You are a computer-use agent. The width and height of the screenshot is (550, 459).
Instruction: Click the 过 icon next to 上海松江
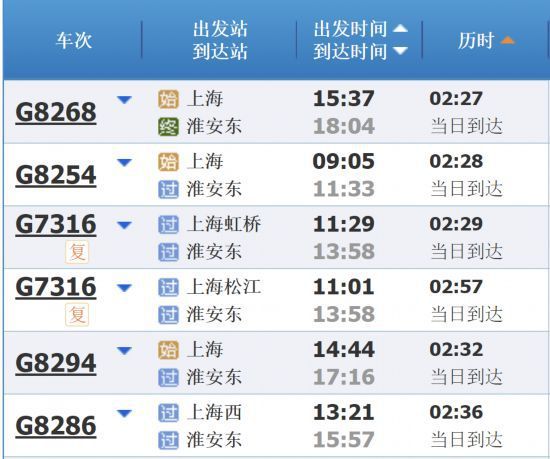click(168, 287)
